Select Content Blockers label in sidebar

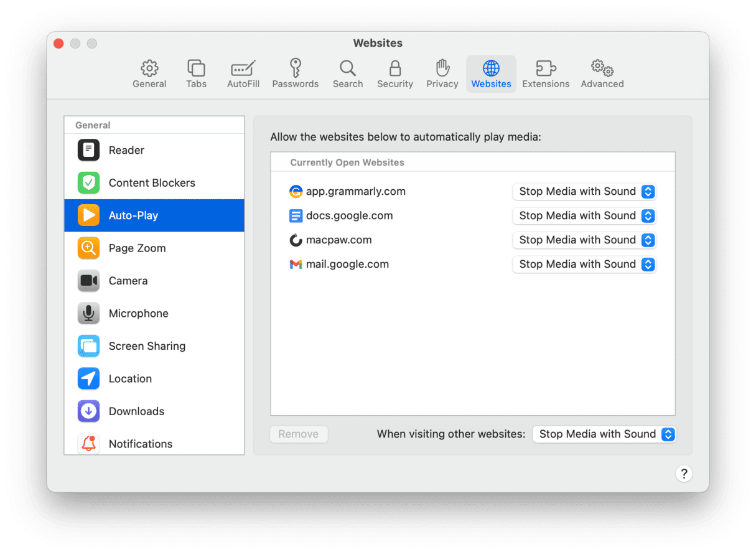152,183
